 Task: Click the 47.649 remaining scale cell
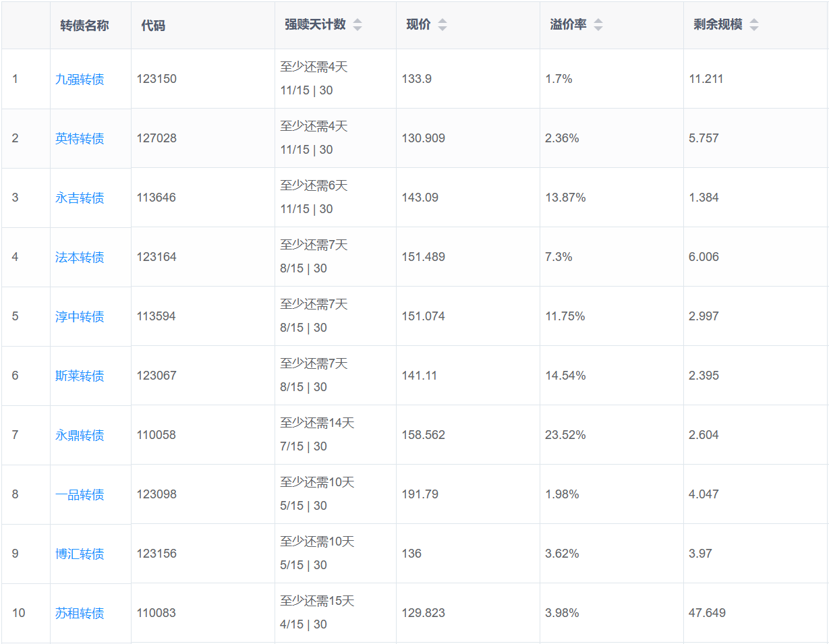point(707,613)
